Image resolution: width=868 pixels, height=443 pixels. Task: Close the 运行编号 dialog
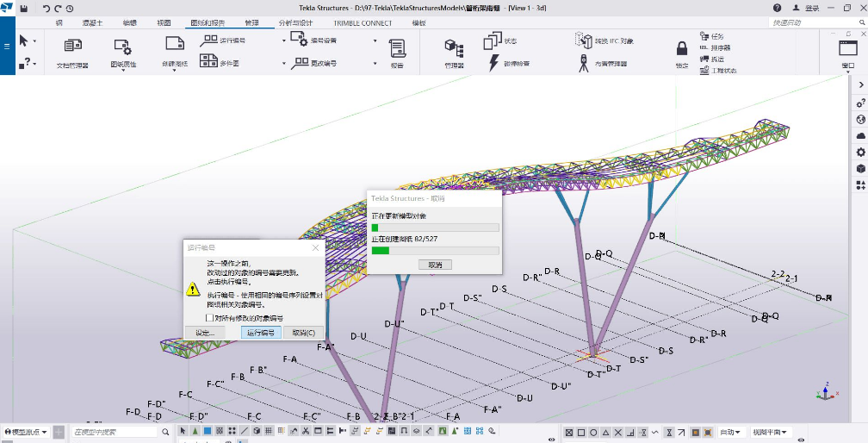click(x=315, y=247)
